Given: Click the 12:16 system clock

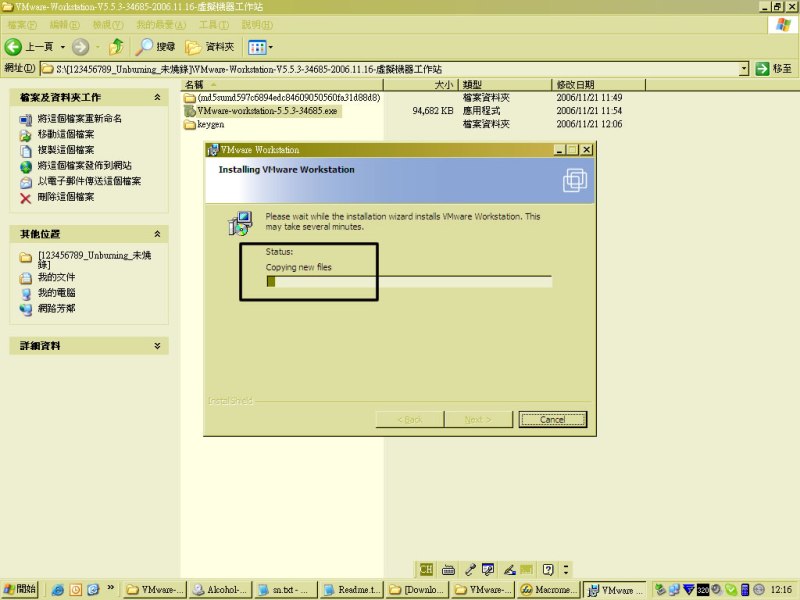Looking at the screenshot, I should (x=781, y=590).
